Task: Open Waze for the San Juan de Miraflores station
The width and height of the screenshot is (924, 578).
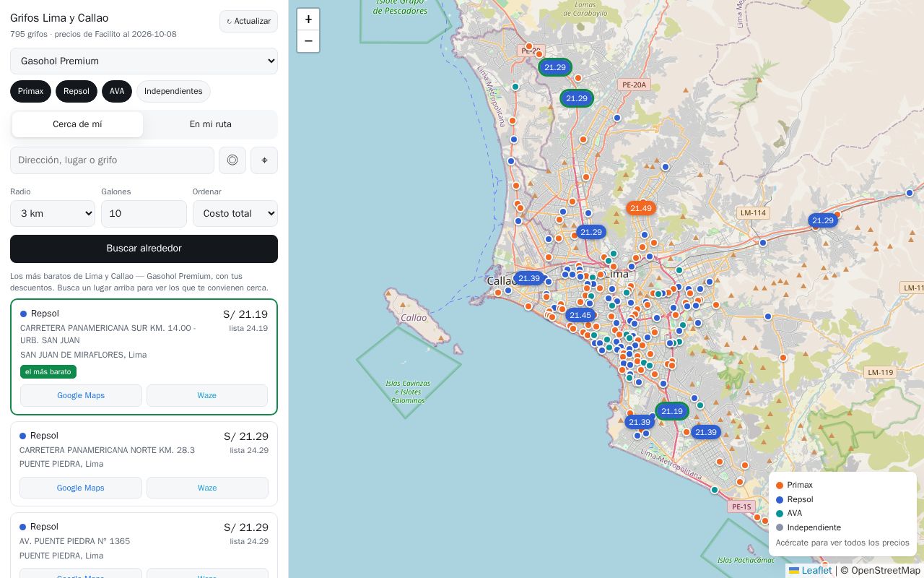Action: [207, 395]
